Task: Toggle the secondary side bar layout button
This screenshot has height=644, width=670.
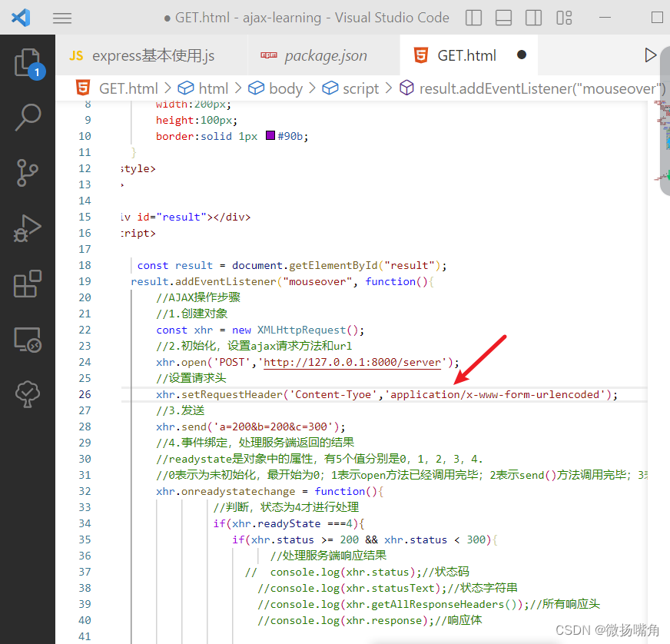Action: (533, 18)
